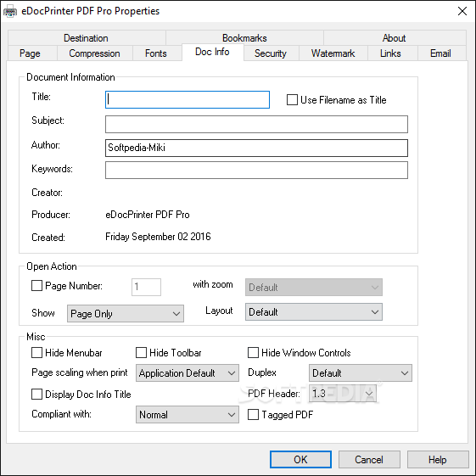The width and height of the screenshot is (476, 476).
Task: Click the Author field with Softpedia-Miki
Action: pyautogui.click(x=256, y=148)
